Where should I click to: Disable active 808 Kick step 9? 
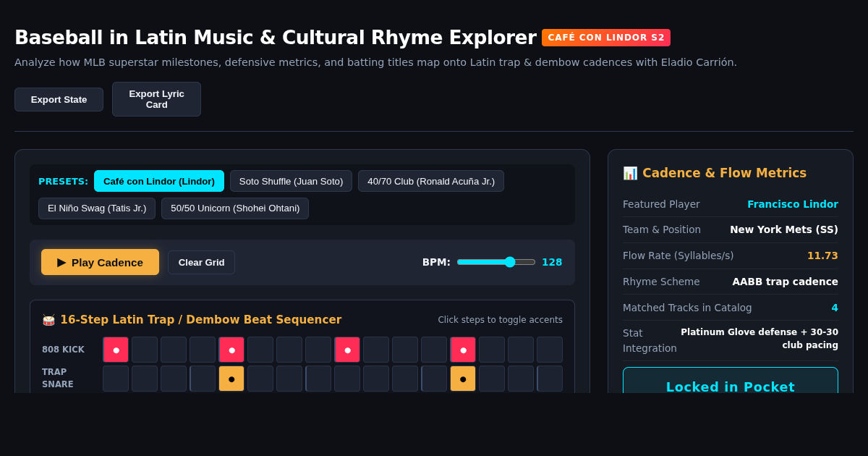pos(347,350)
